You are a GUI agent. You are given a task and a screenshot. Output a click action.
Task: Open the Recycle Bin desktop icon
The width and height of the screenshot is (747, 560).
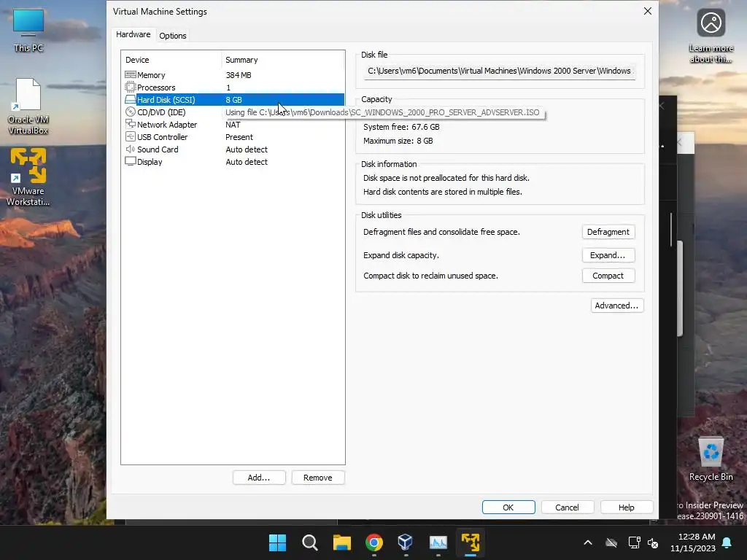coord(711,459)
